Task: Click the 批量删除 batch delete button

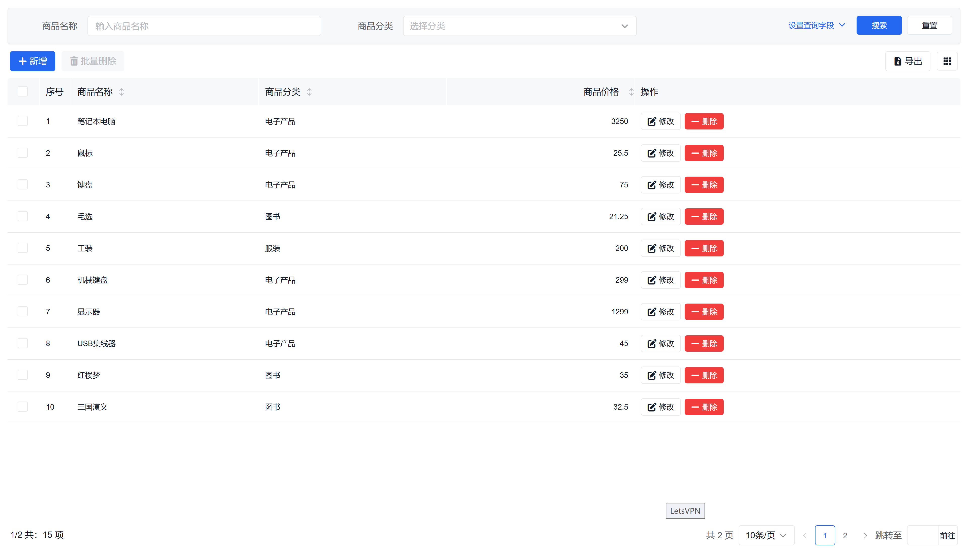Action: [93, 61]
